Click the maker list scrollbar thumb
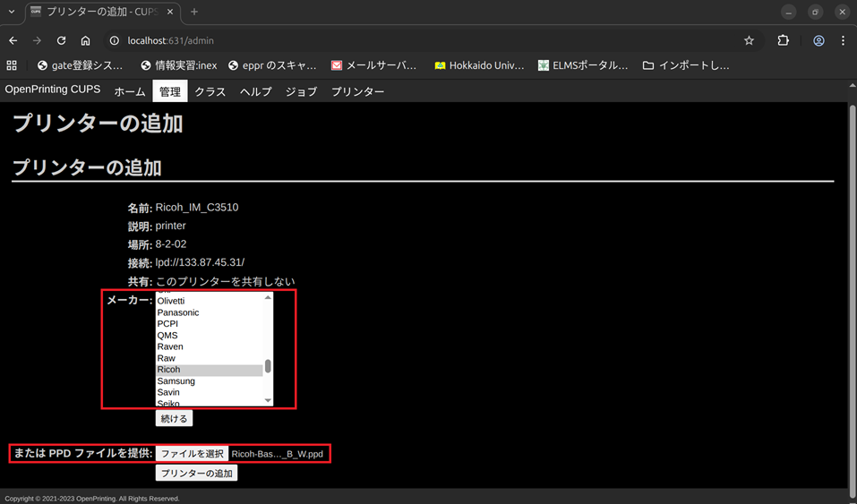Image resolution: width=857 pixels, height=504 pixels. [x=268, y=366]
